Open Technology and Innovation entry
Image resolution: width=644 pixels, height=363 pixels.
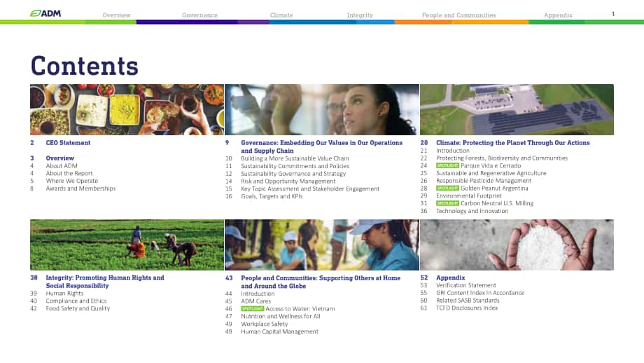click(x=472, y=211)
